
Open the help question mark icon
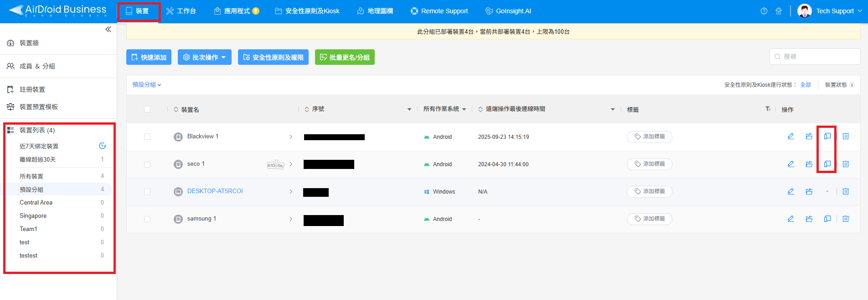coord(764,11)
